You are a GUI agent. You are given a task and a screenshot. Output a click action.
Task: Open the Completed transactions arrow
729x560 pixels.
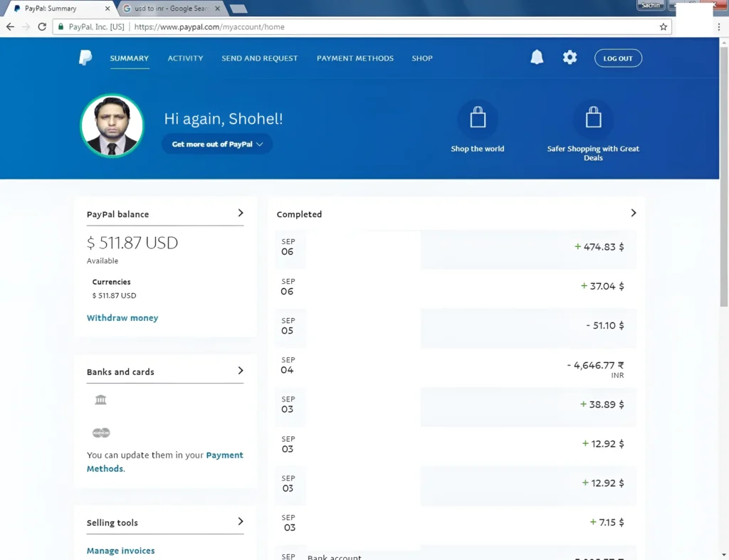pos(634,213)
